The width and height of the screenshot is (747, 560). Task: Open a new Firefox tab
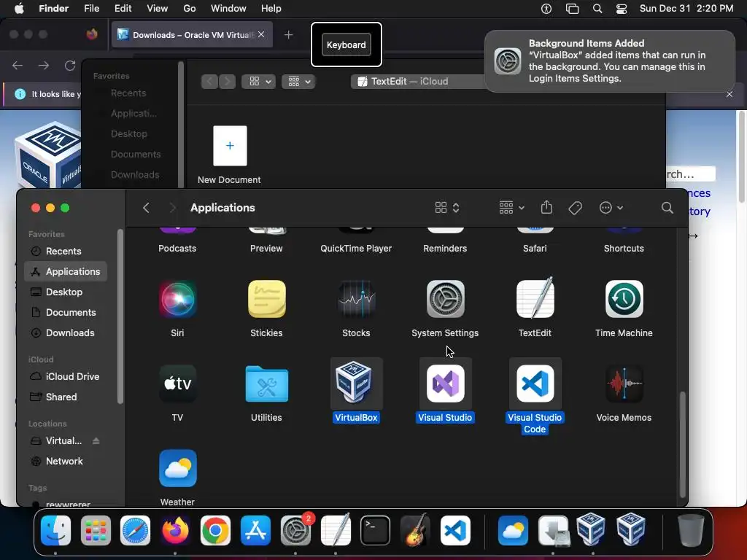pyautogui.click(x=288, y=35)
